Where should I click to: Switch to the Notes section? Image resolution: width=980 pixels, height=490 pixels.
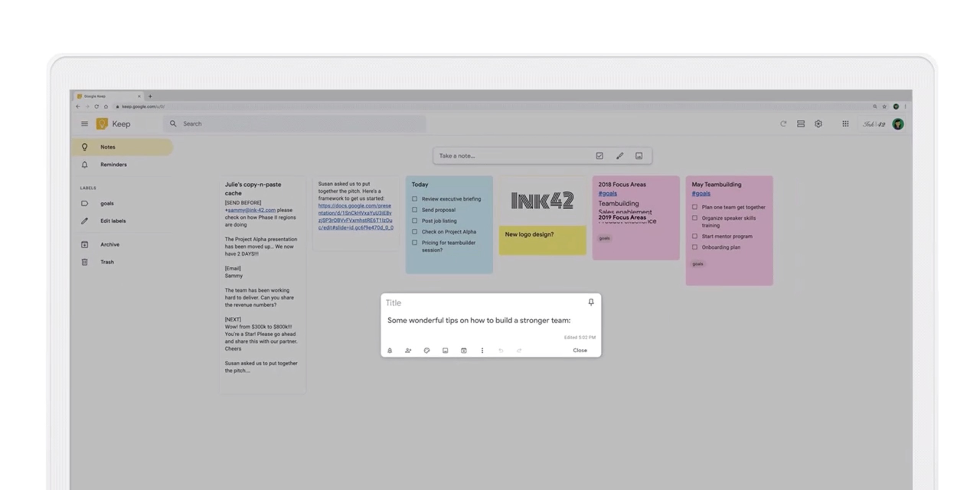pyautogui.click(x=108, y=147)
